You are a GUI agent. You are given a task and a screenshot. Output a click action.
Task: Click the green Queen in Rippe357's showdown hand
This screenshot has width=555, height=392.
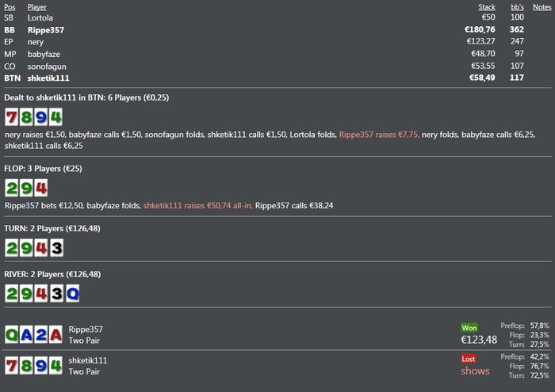point(12,334)
